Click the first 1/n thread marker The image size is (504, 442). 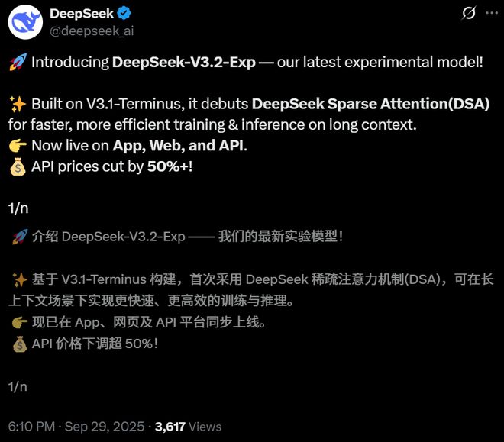18,208
